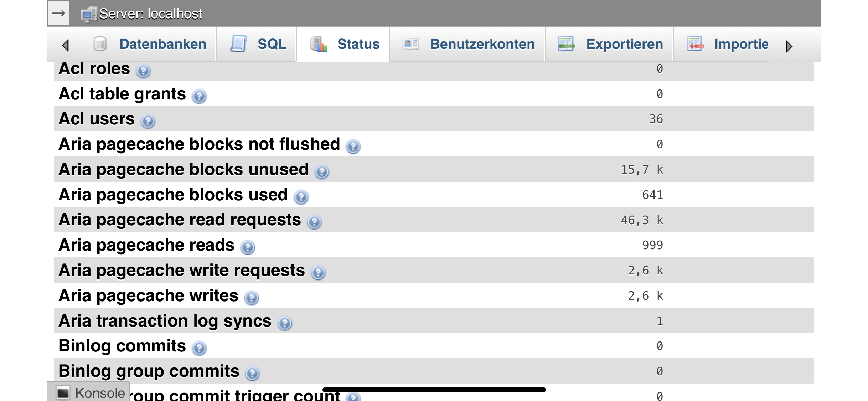
Task: Click help icon beside Acl users
Action: pyautogui.click(x=148, y=121)
